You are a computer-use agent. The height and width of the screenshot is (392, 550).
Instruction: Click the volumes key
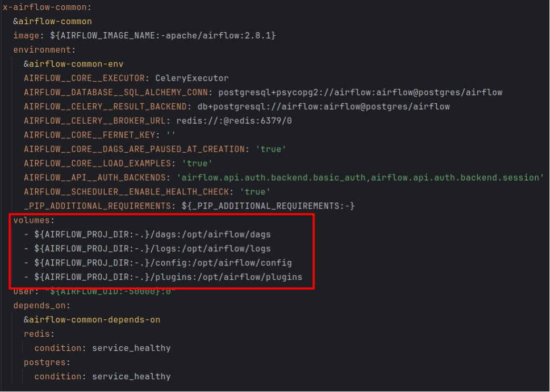pyautogui.click(x=33, y=220)
